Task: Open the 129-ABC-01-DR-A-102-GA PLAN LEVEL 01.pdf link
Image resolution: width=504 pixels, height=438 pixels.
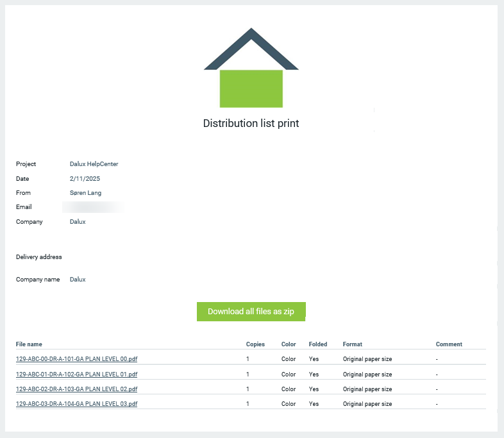Action: pos(76,374)
